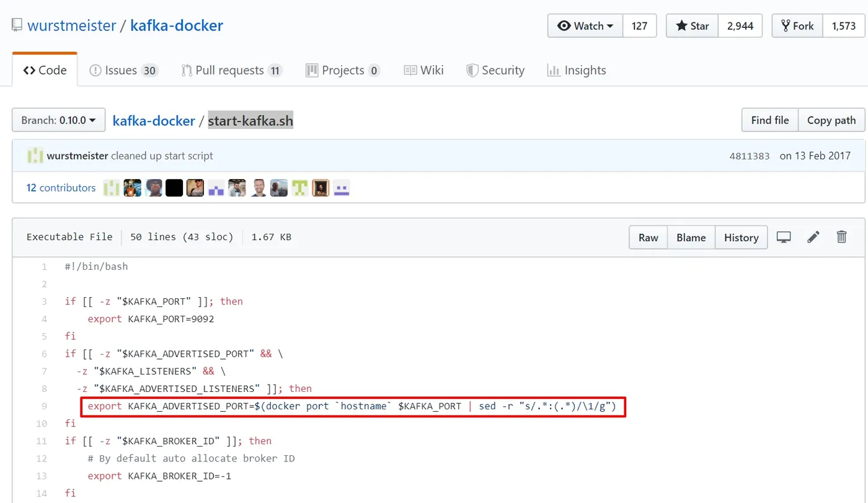The image size is (868, 503).
Task: Open the wurstmeister owner link
Action: click(71, 25)
